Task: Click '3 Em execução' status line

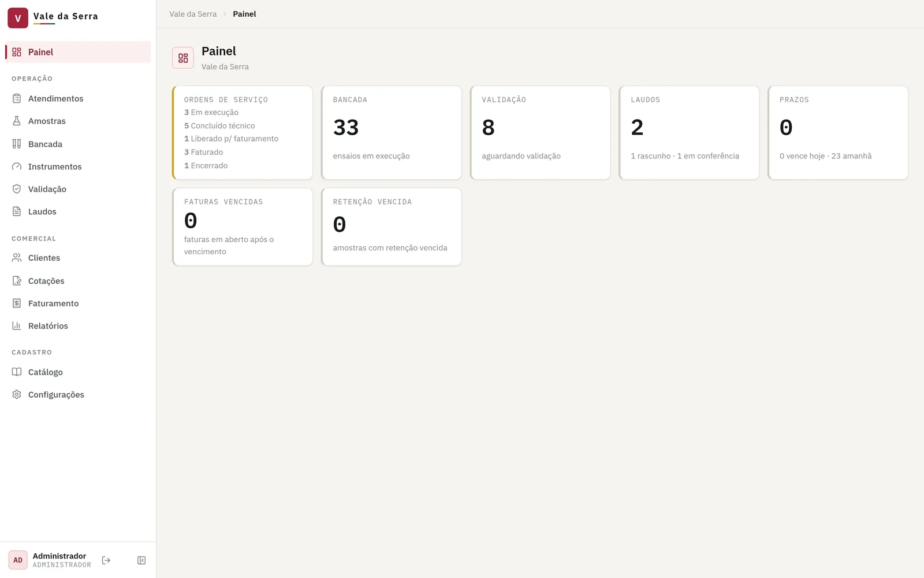Action: (x=211, y=112)
